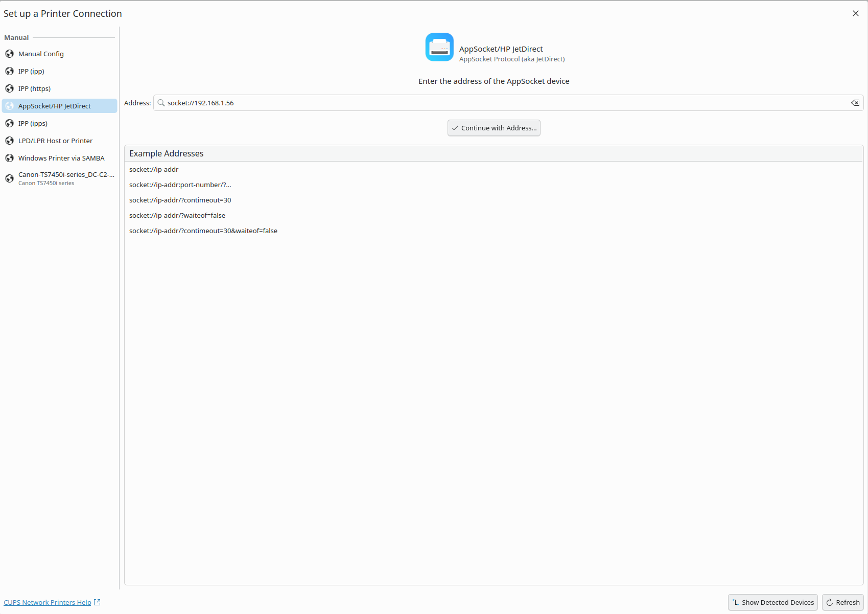Click the globe icon beside Manual Config
Screen dimensions: 868x614
coord(9,54)
